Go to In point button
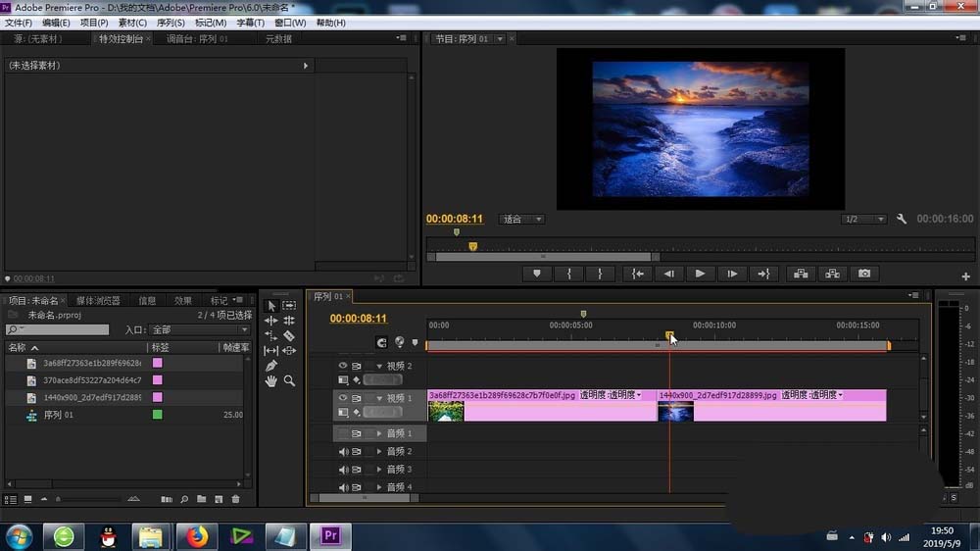The height and width of the screenshot is (551, 980). pos(638,274)
